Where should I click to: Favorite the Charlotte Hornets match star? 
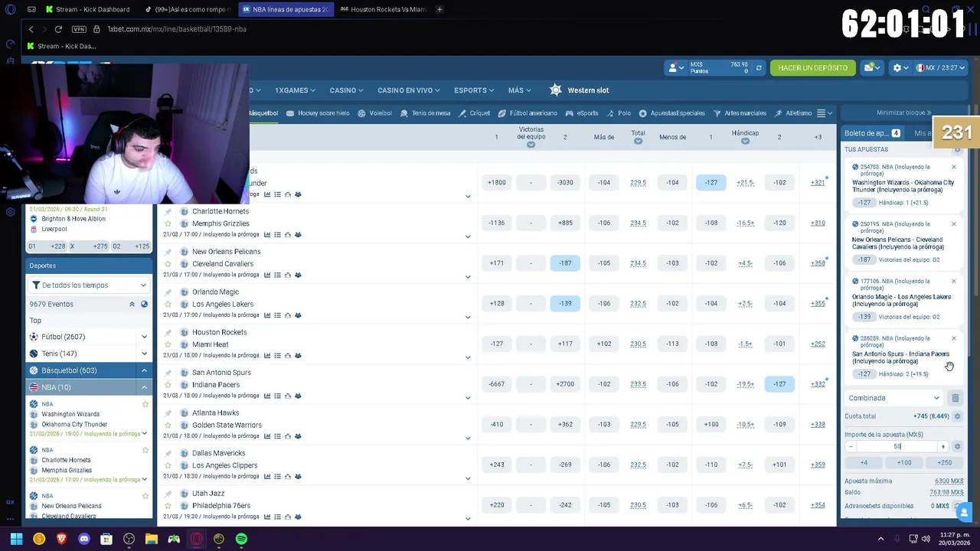click(x=168, y=223)
